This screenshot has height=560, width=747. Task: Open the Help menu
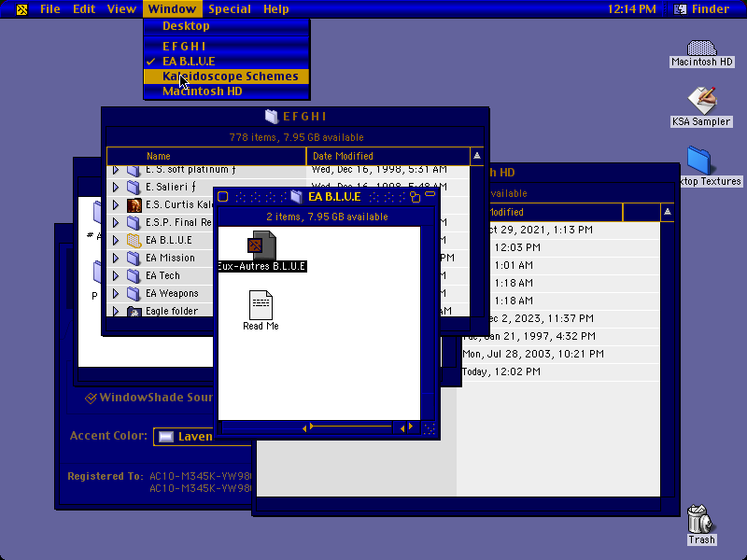tap(275, 9)
